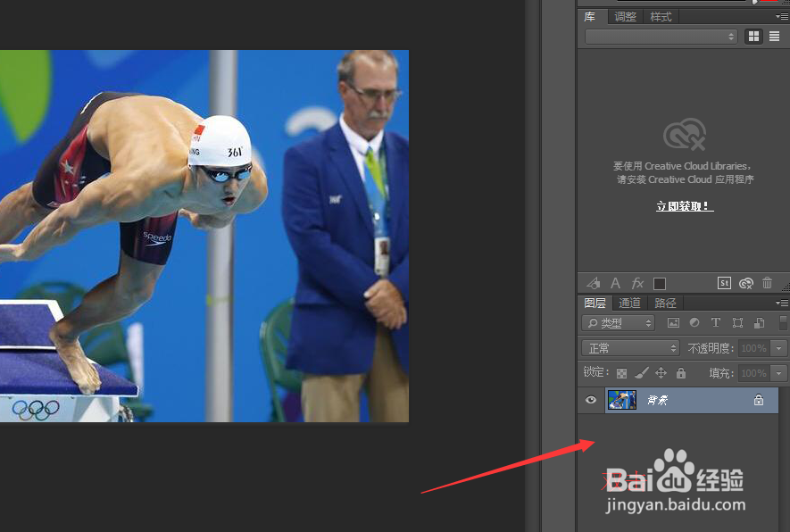Click the 不透明度 opacity value field
Image resolution: width=790 pixels, height=532 pixels.
pos(754,348)
